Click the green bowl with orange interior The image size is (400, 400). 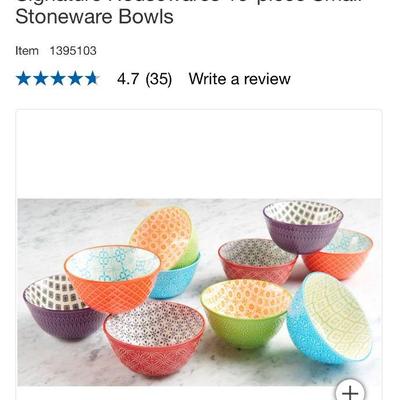pos(246,313)
